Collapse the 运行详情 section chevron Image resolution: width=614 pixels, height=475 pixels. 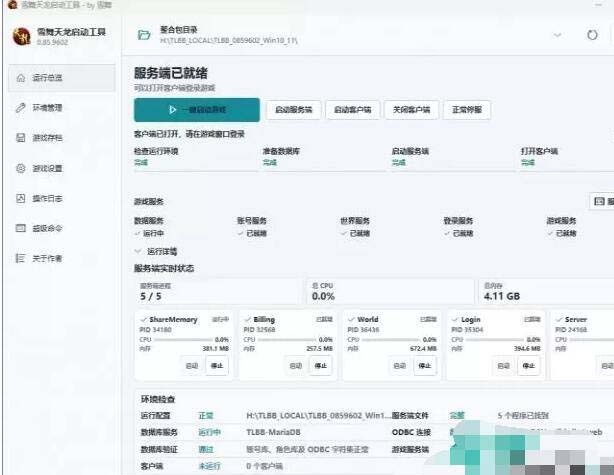138,251
